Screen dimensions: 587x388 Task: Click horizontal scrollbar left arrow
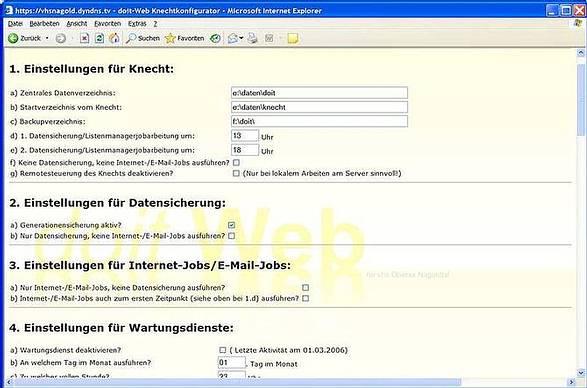coord(8,382)
